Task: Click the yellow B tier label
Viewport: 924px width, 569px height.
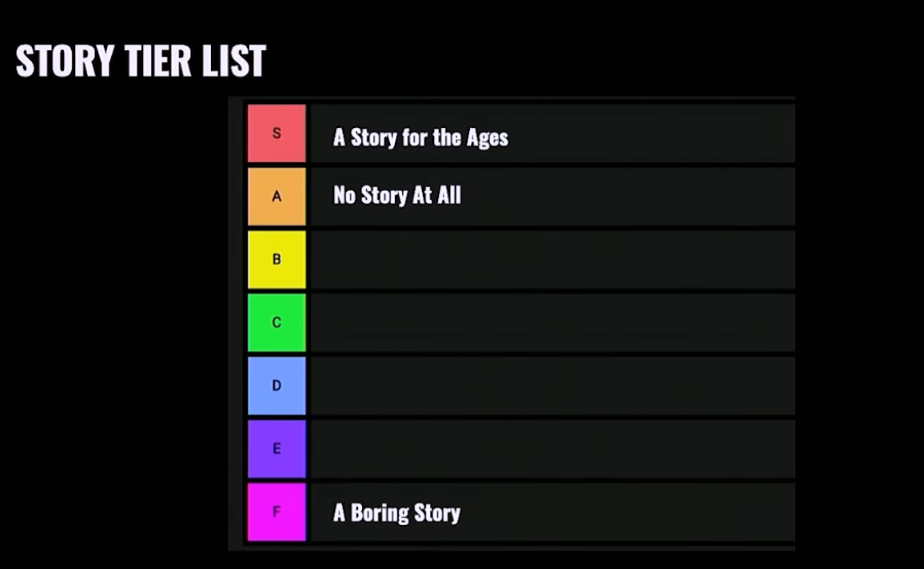Action: point(277,260)
